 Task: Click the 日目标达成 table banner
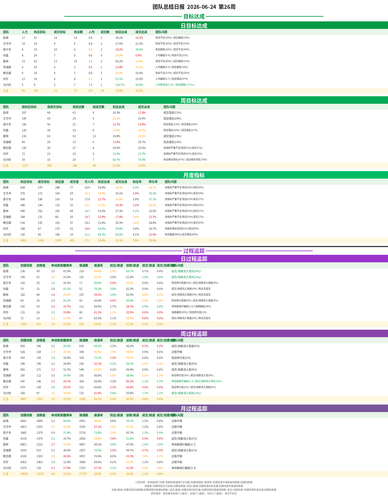pyautogui.click(x=194, y=25)
